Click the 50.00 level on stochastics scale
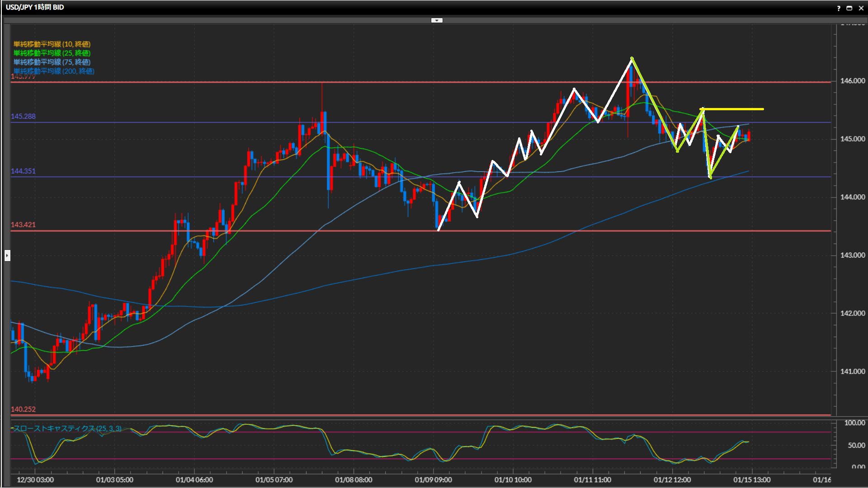This screenshot has width=868, height=488. [x=856, y=446]
